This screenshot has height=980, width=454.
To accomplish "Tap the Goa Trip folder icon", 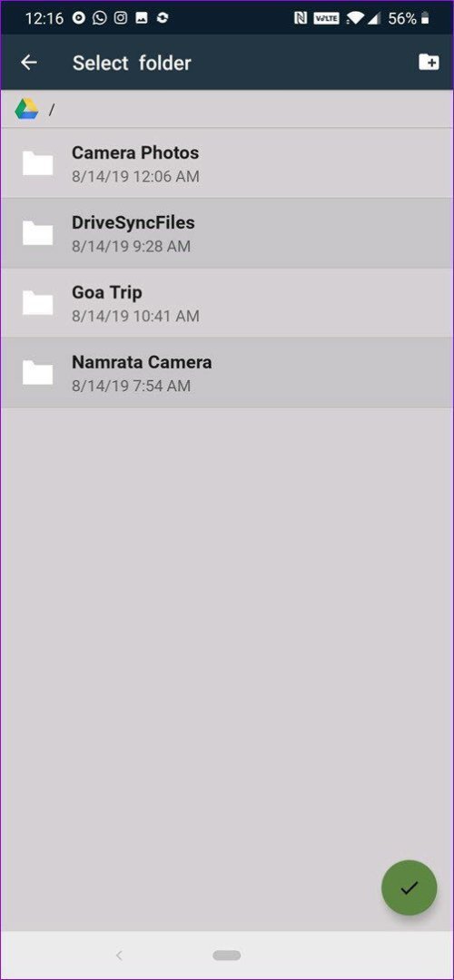I will coord(37,303).
